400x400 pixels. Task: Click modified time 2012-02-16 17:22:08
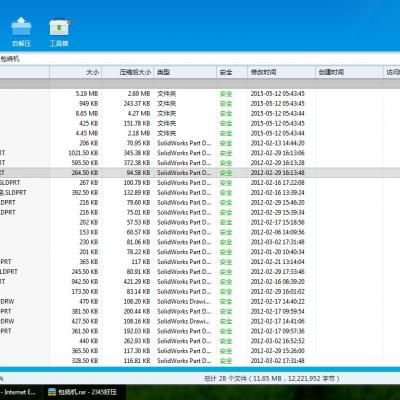tap(278, 183)
